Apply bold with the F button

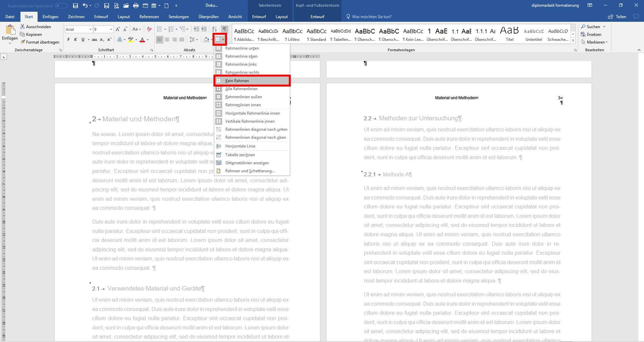pyautogui.click(x=68, y=40)
